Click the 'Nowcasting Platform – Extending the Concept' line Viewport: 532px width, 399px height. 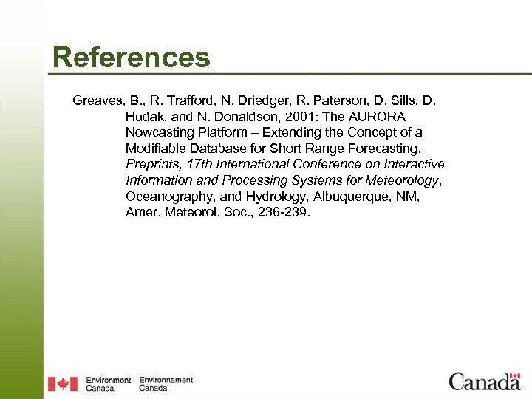coord(274,132)
